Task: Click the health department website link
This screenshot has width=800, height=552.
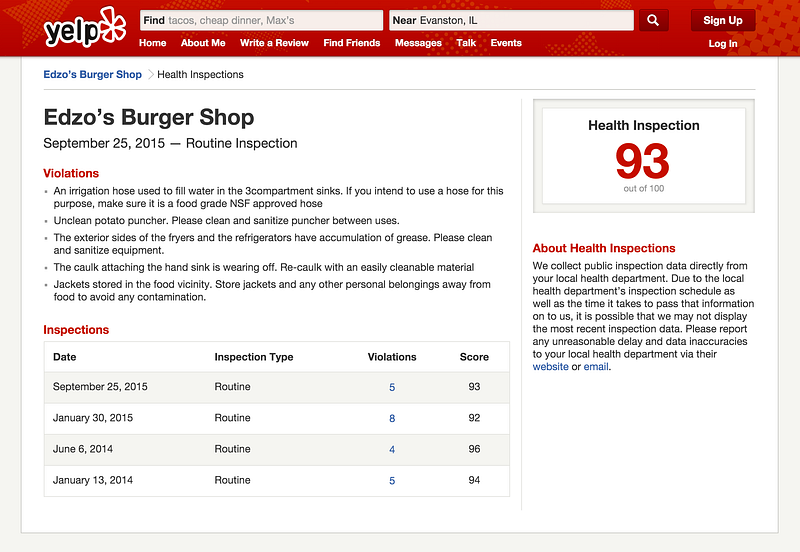Action: [x=551, y=366]
